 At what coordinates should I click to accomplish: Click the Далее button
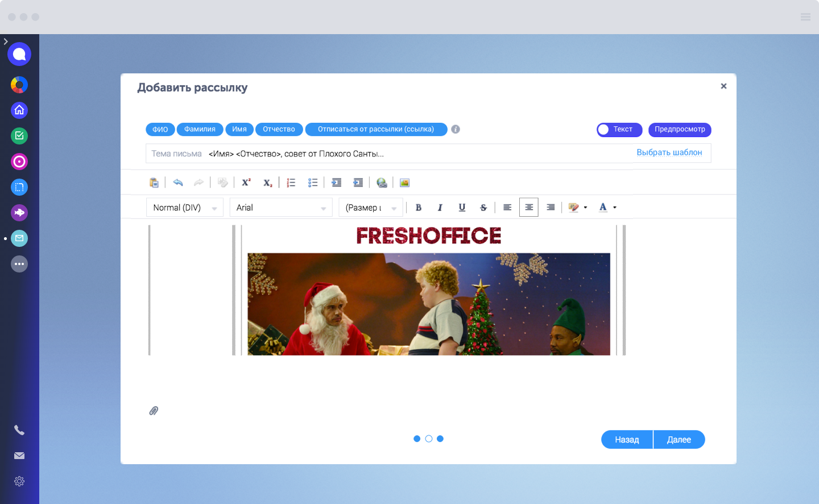click(679, 440)
